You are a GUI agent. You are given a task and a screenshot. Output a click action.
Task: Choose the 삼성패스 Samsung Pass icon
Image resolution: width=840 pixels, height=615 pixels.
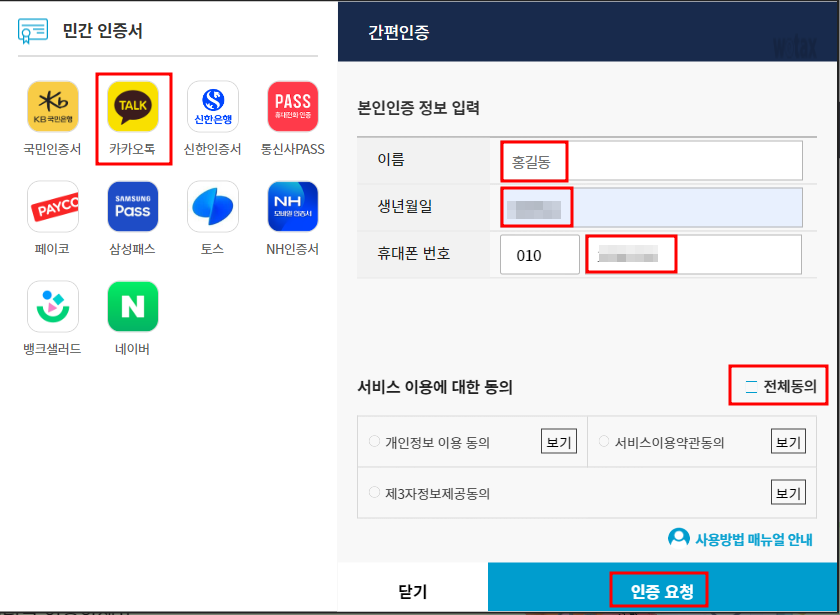point(133,207)
